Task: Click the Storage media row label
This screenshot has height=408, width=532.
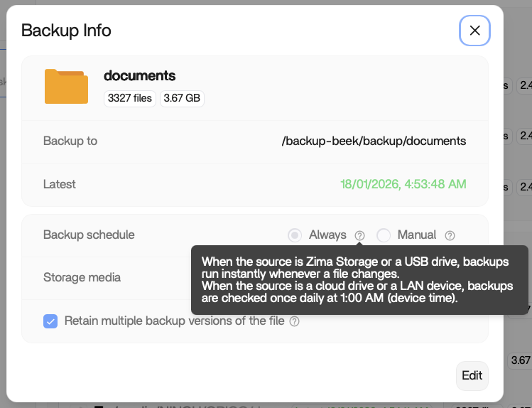Action: (82, 277)
